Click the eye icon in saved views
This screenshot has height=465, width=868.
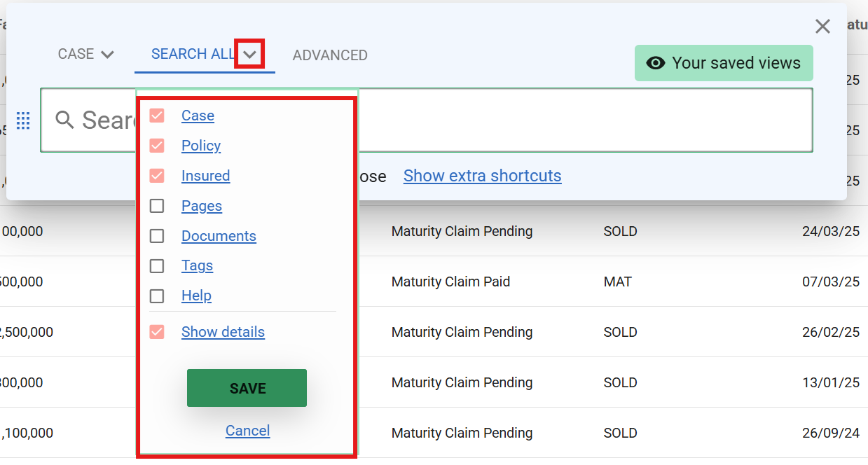pos(655,63)
